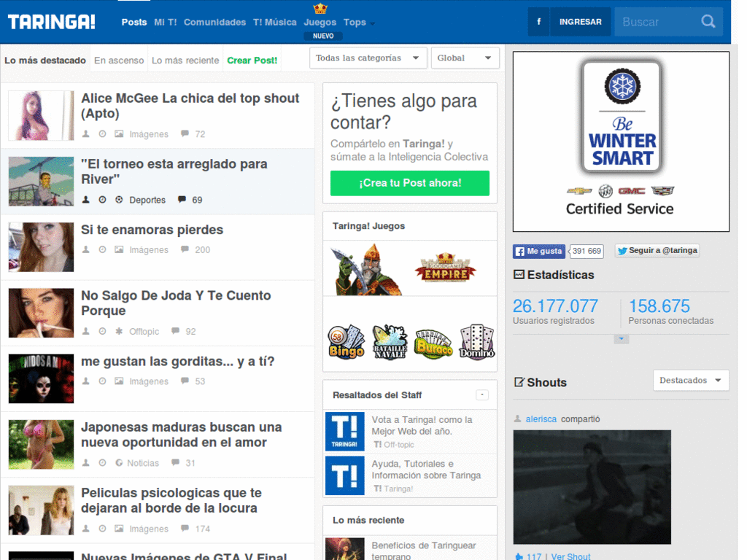Click the Be Winter Smart advertisement
747x560 pixels.
(x=621, y=141)
